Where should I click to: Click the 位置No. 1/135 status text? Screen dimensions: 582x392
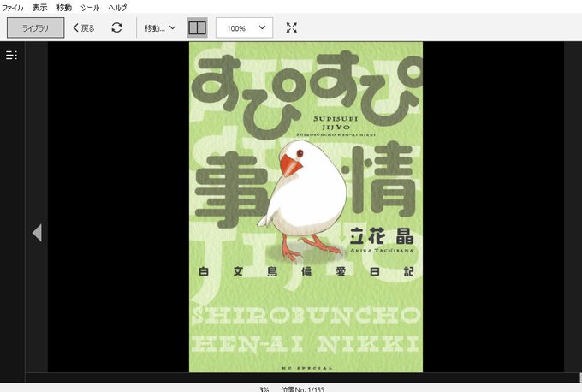point(303,389)
